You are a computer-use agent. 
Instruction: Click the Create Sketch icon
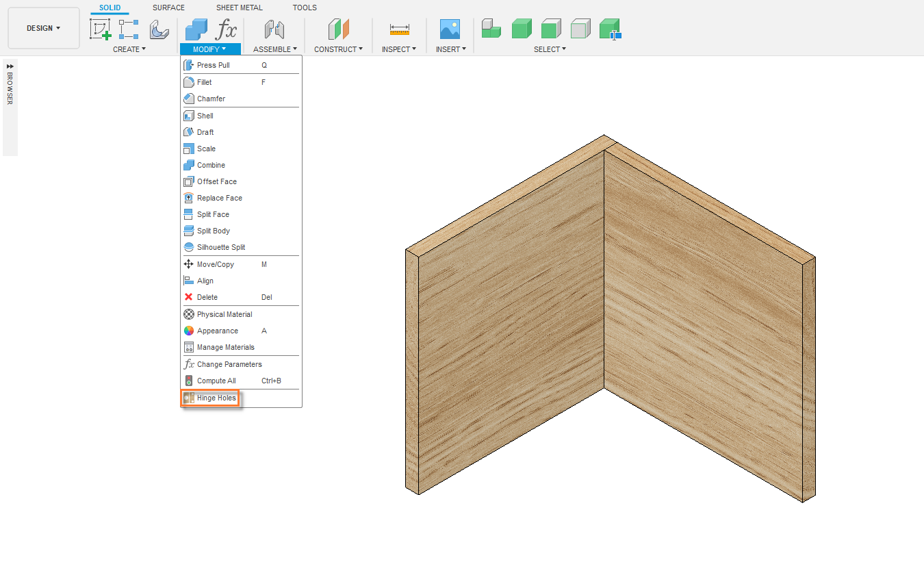point(100,29)
